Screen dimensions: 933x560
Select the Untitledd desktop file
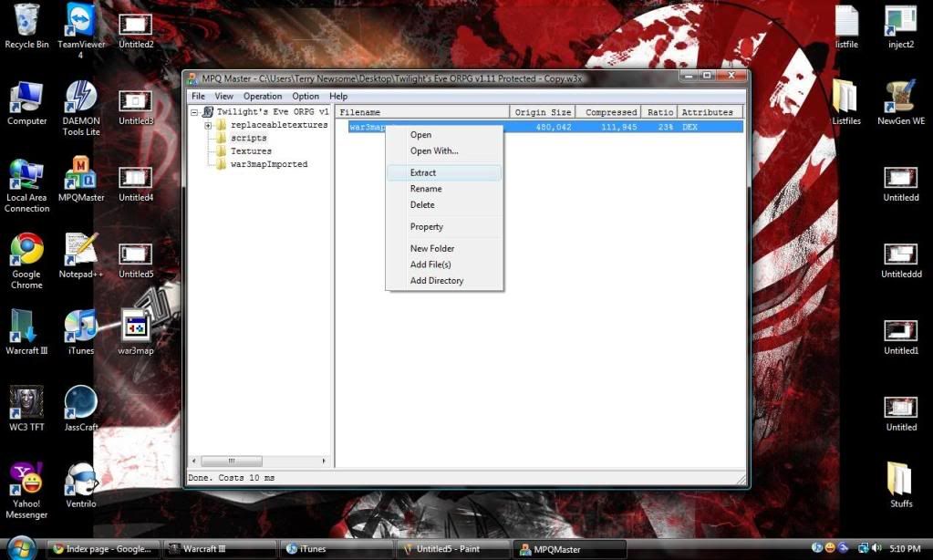click(901, 184)
